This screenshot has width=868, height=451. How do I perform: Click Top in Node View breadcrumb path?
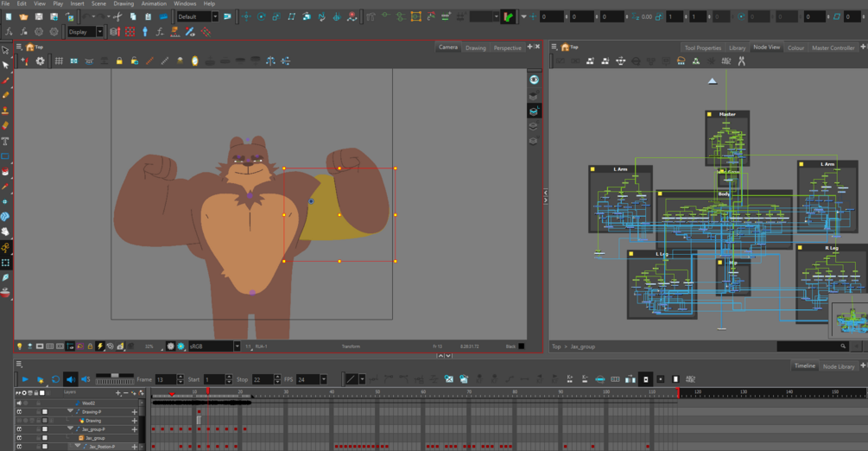(x=556, y=346)
